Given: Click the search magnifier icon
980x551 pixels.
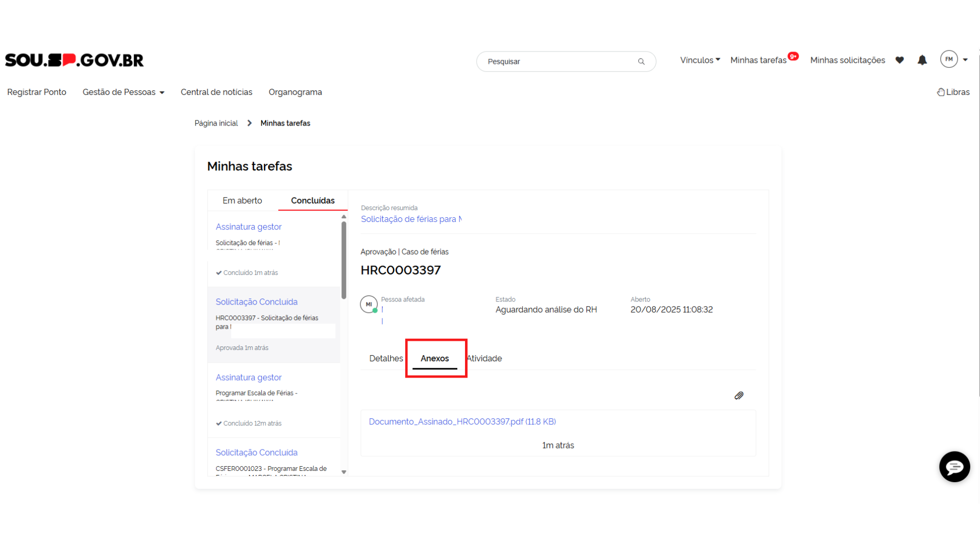Looking at the screenshot, I should [x=641, y=62].
